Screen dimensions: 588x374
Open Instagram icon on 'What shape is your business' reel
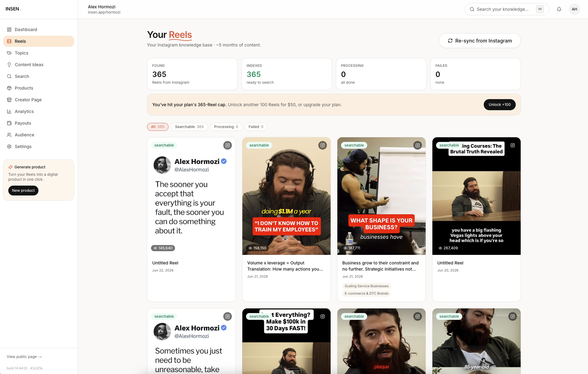[418, 145]
